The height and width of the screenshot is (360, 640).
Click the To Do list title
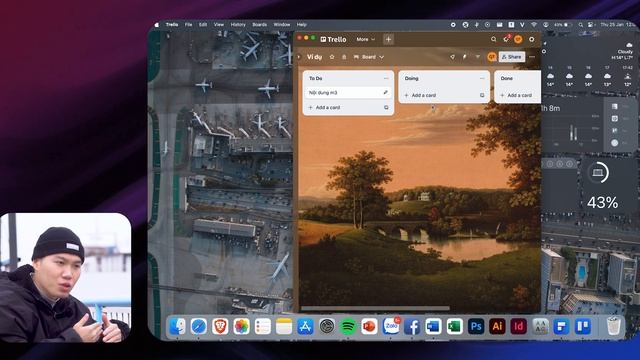pyautogui.click(x=316, y=78)
